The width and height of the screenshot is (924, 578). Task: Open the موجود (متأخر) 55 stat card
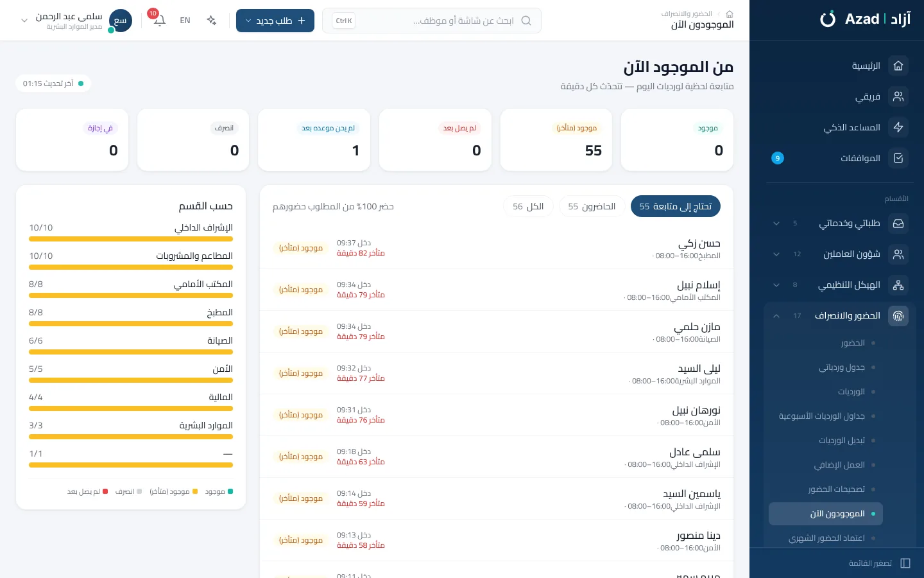[x=556, y=140]
